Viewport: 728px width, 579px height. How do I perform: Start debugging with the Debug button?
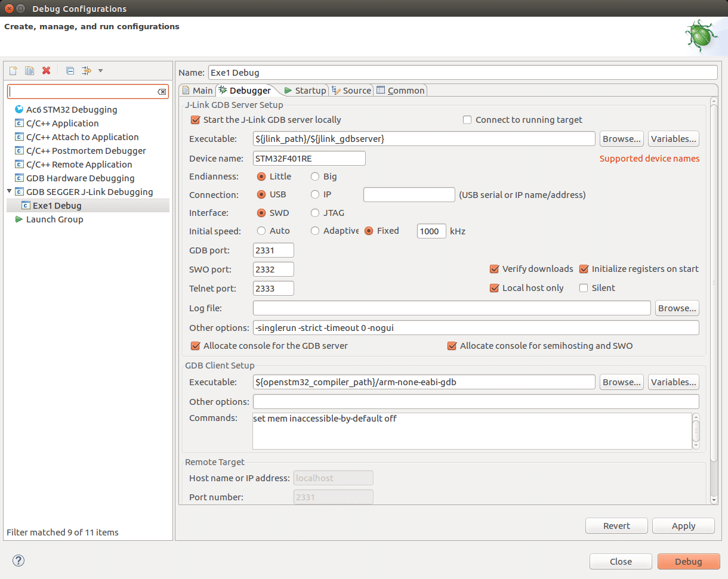tap(689, 562)
